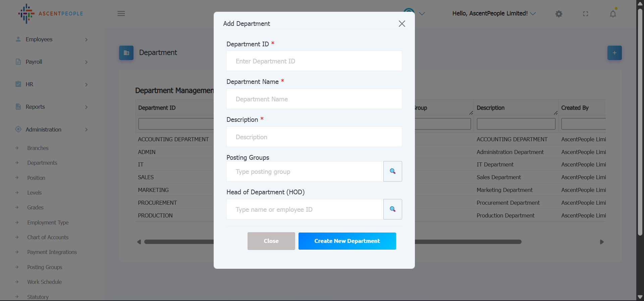Screen dimensions: 644x301
Task: Select Branches under Administration
Action: coord(38,148)
